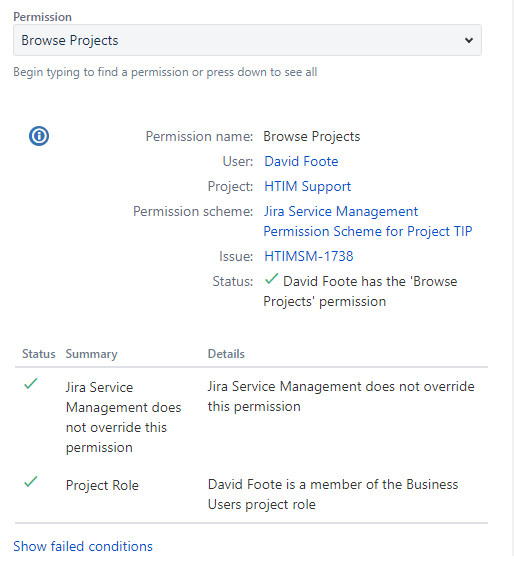Click the Permission field label
The image size is (514, 569).
[x=42, y=17]
